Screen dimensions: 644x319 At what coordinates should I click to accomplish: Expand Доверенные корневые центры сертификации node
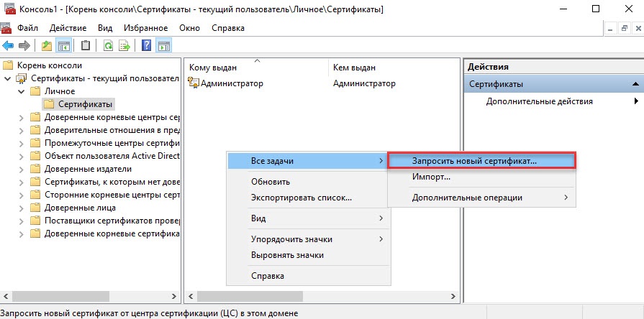click(x=22, y=117)
